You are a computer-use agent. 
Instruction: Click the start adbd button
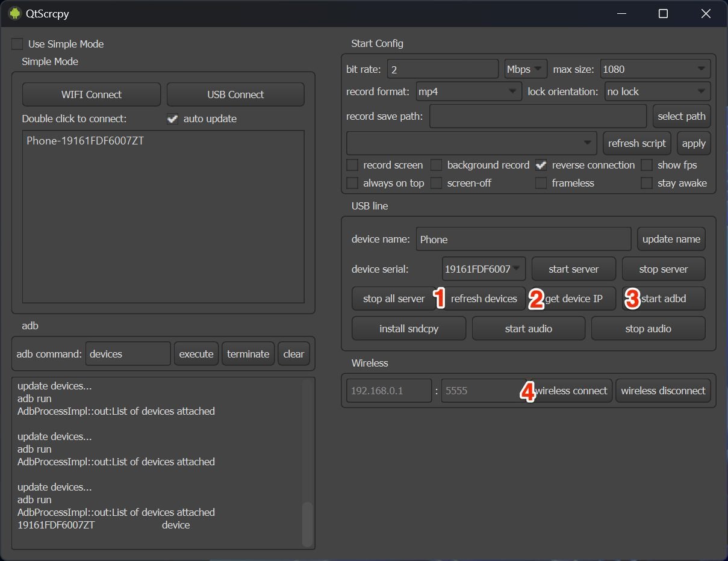coord(664,299)
